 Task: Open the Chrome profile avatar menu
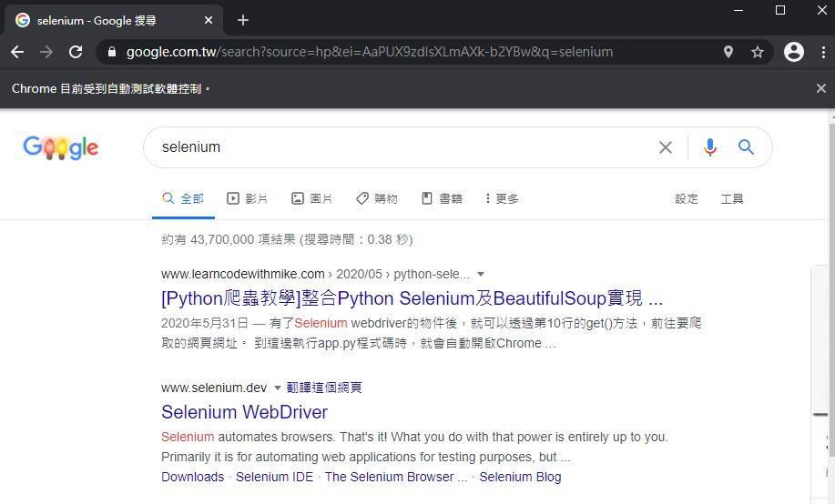[793, 52]
